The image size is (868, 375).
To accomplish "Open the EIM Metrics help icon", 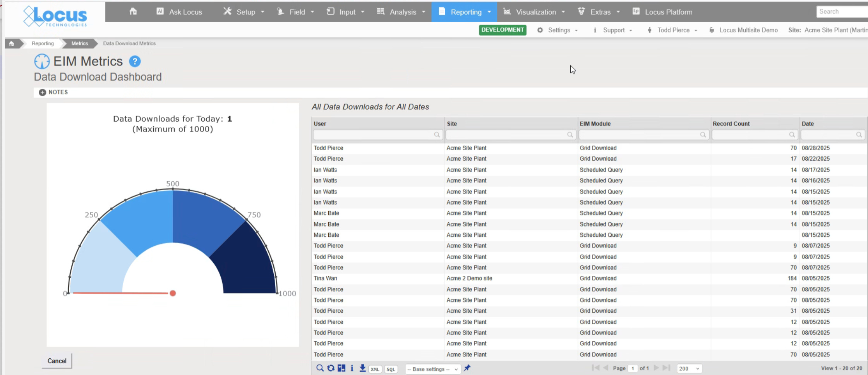I will pyautogui.click(x=135, y=61).
